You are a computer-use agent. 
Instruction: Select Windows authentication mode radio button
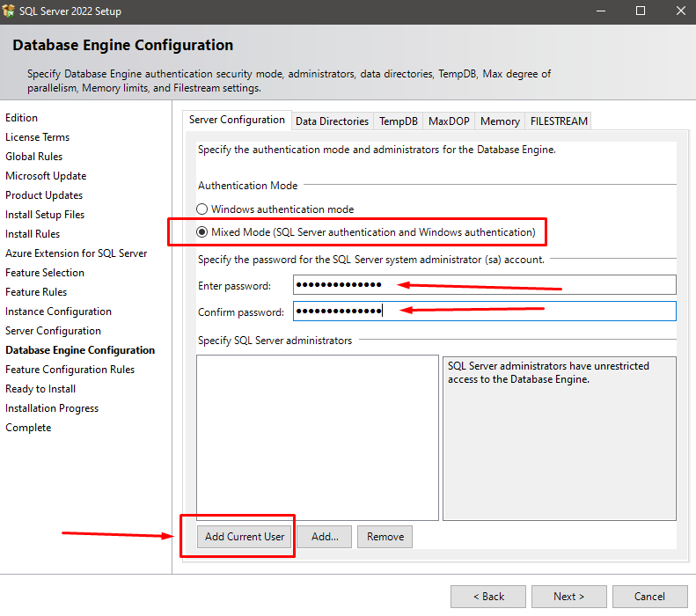[x=202, y=209]
